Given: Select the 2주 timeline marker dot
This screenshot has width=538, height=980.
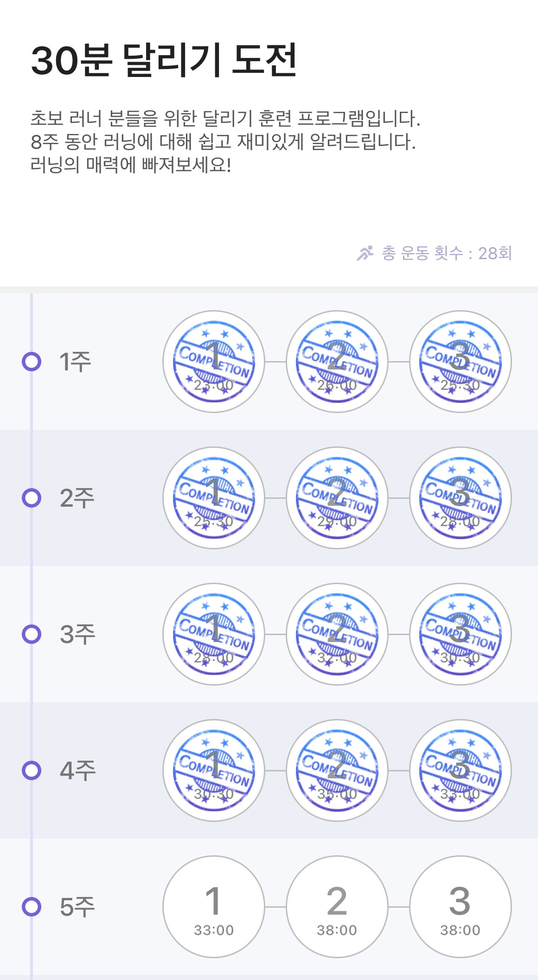Looking at the screenshot, I should point(32,498).
